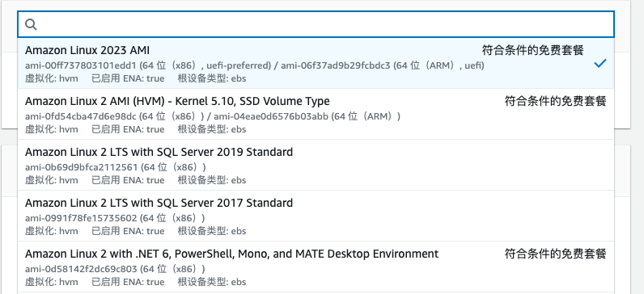
Task: Select the Amazon Linux 2023 AMI option
Action: coord(316,63)
